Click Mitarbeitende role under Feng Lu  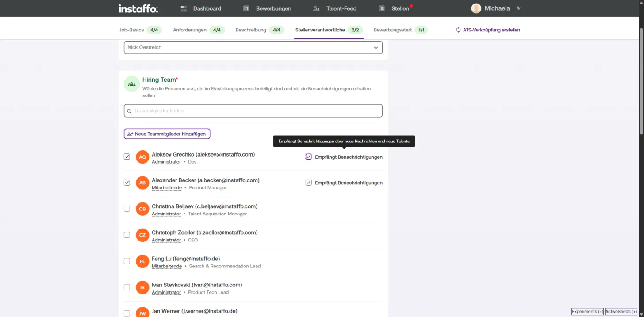point(167,266)
